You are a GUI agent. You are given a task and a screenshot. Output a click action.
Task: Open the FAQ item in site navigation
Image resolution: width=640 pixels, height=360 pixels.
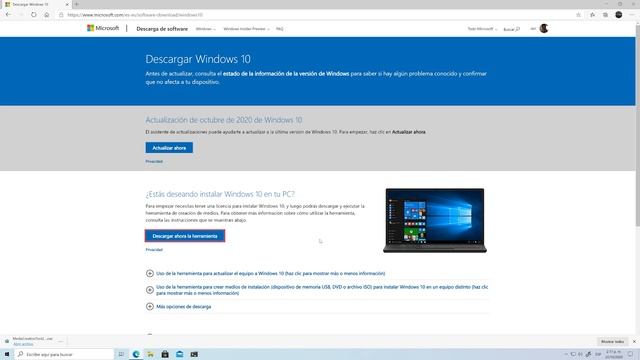[x=279, y=29]
